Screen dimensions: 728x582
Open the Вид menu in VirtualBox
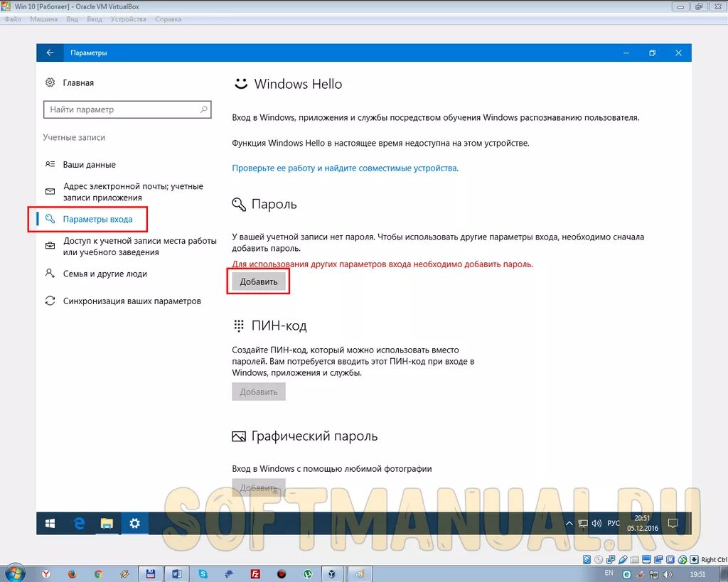(x=72, y=19)
